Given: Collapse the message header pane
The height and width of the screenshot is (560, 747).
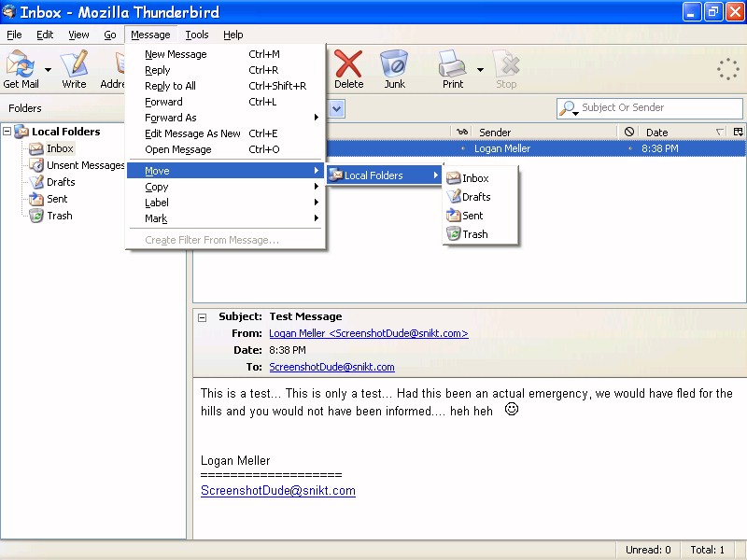Looking at the screenshot, I should coord(202,317).
